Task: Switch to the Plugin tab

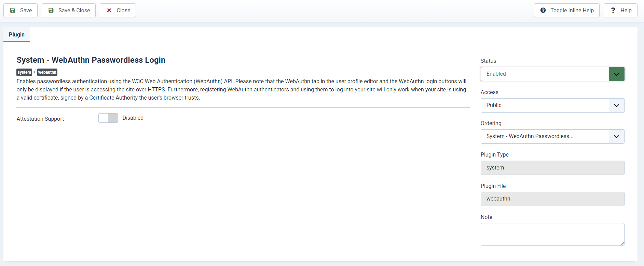Action: coord(17,34)
